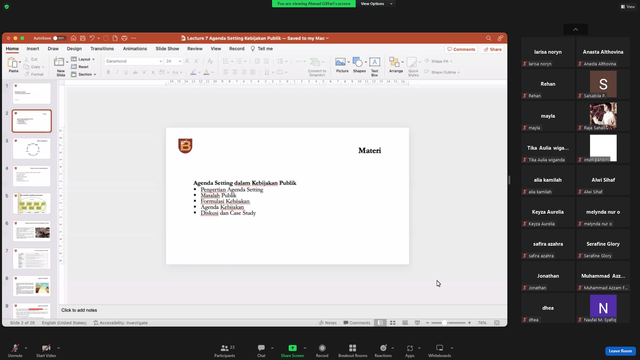Screen dimensions: 640x360
Task: Toggle Notes in the status bar
Action: click(x=328, y=322)
